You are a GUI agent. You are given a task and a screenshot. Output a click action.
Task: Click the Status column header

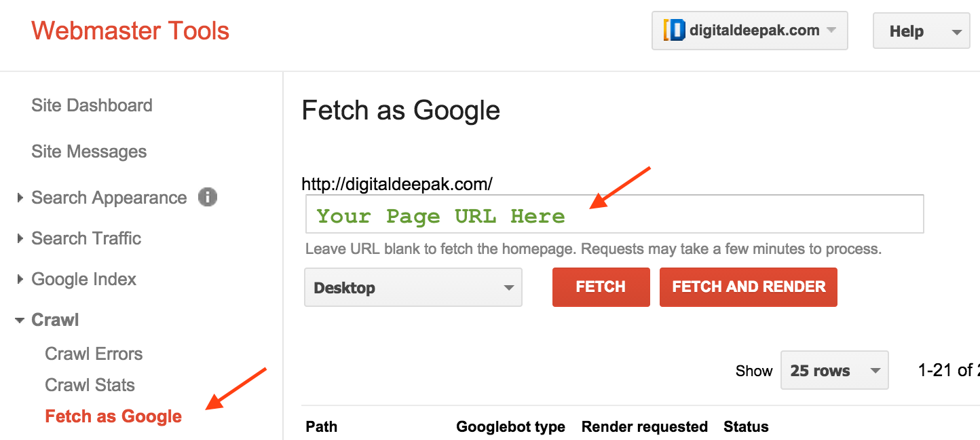point(745,426)
